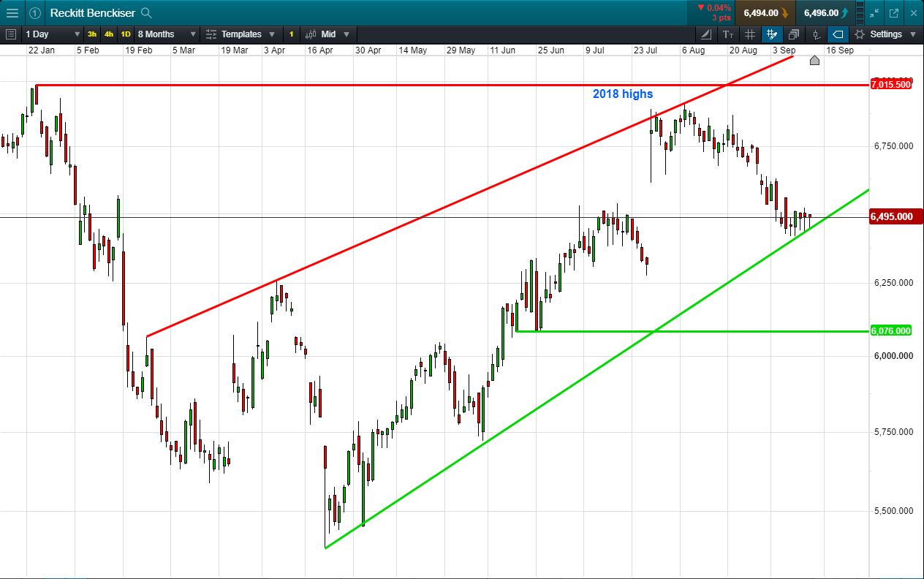This screenshot has width=924, height=579.
Task: Click the 16 Sep date axis label
Action: coord(839,50)
